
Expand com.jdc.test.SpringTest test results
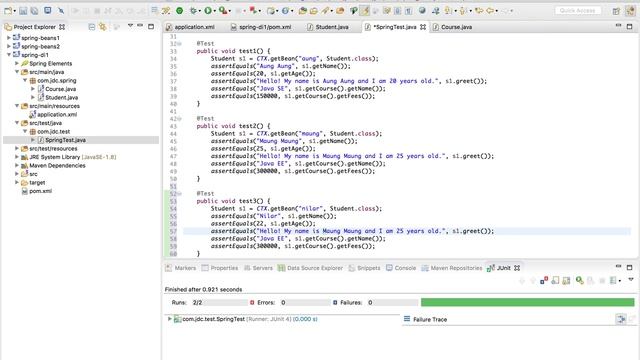169,319
